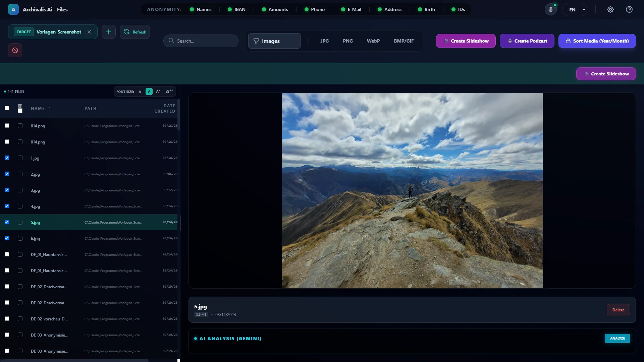Click Sort Media (Year/Month) button

coord(597,41)
